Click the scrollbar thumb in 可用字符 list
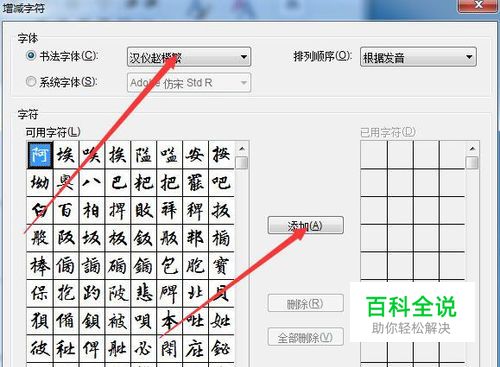 coord(242,163)
